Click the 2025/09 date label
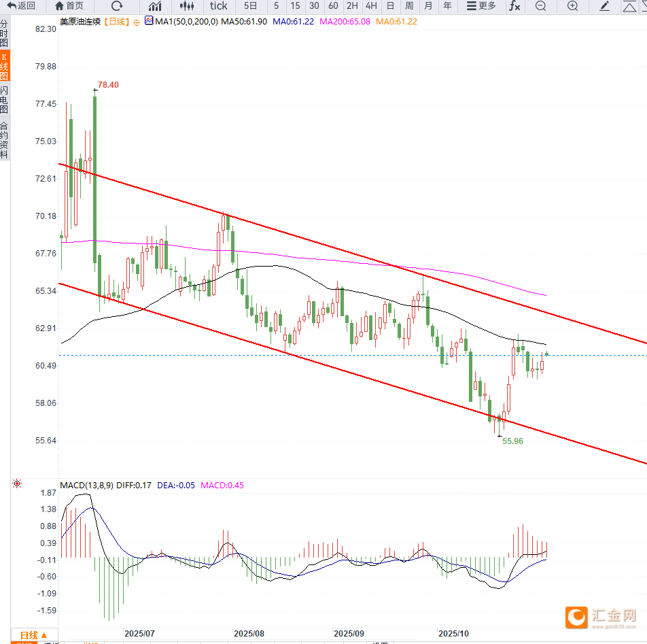 [349, 633]
